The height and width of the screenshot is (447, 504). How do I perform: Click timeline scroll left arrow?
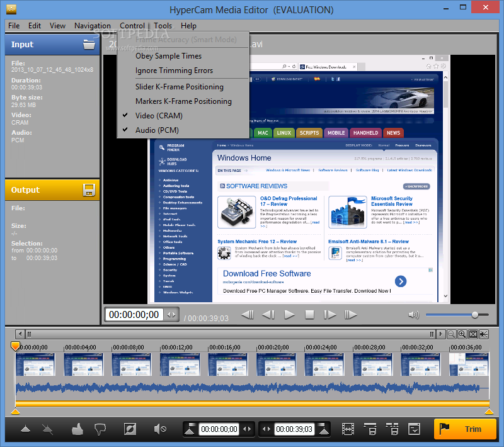(x=20, y=334)
